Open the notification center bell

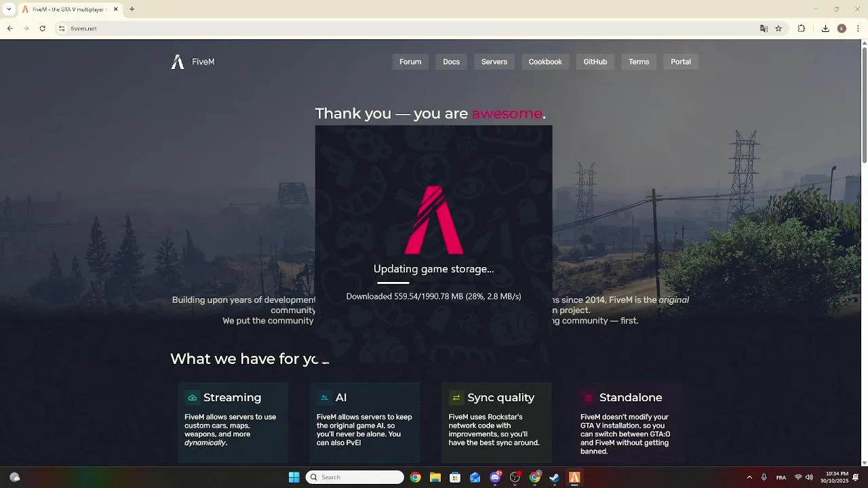[x=856, y=477]
